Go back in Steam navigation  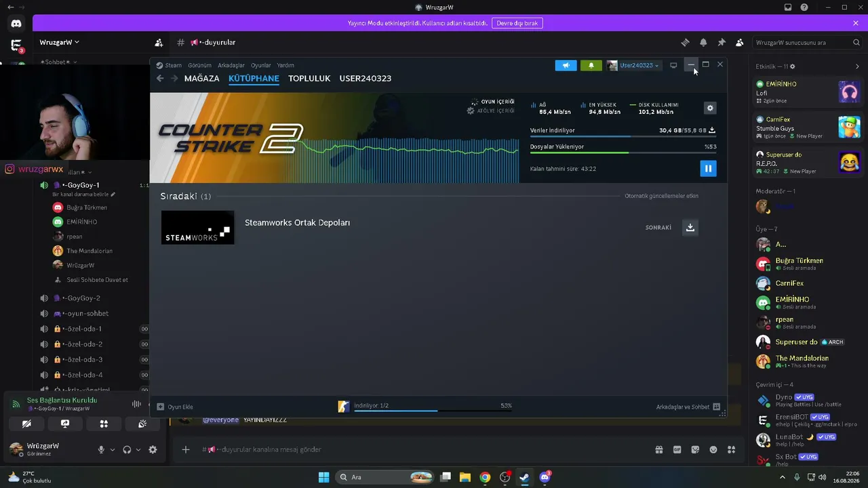[160, 79]
